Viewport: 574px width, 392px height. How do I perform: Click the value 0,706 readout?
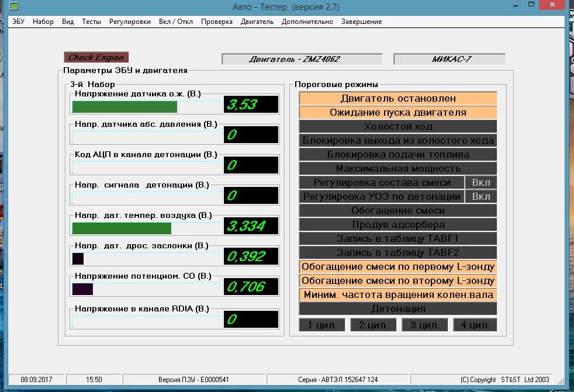[x=251, y=287]
